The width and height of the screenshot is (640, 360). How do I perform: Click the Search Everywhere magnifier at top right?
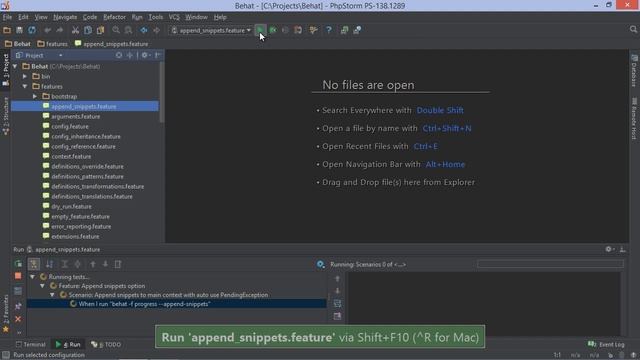tap(633, 29)
